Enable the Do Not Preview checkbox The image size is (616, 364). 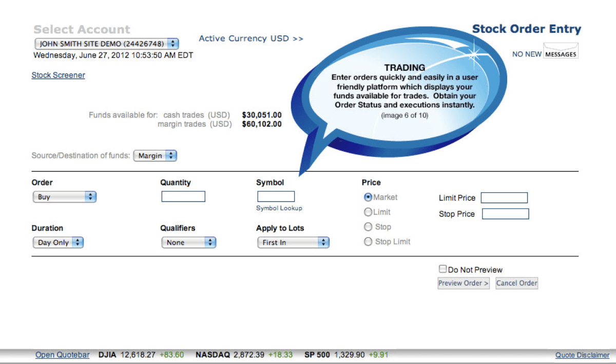tap(442, 268)
